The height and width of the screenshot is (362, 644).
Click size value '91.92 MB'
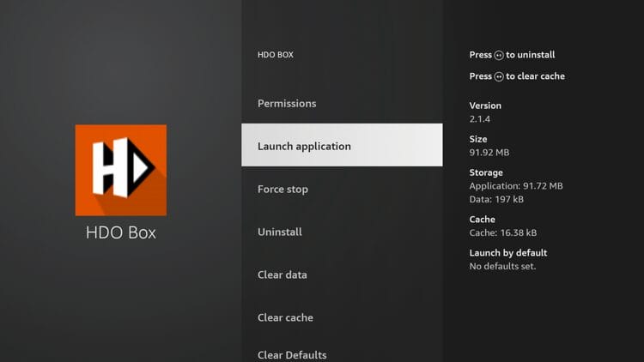tap(489, 153)
